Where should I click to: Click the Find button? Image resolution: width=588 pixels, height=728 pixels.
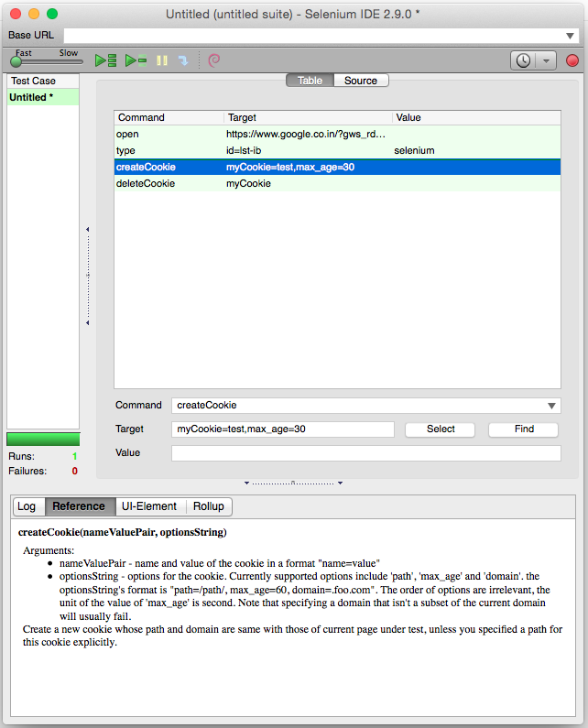click(524, 429)
